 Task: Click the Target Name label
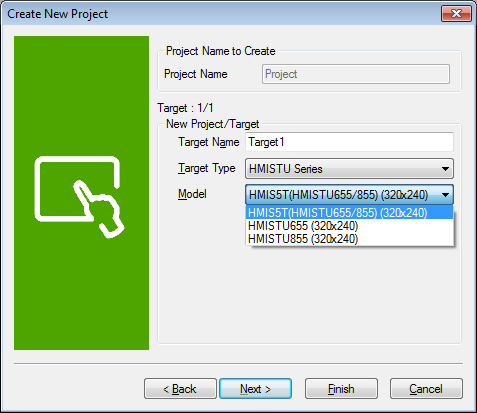[209, 142]
